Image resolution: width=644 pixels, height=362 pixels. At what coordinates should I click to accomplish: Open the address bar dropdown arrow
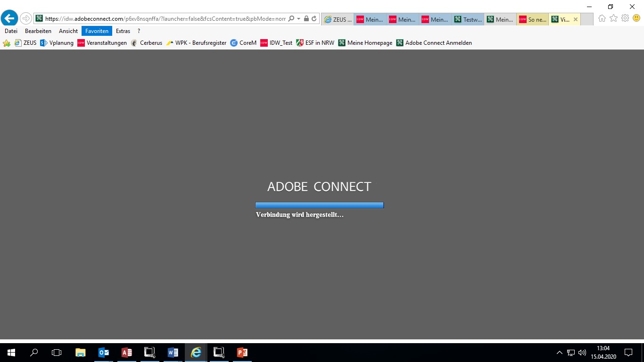[x=298, y=19]
